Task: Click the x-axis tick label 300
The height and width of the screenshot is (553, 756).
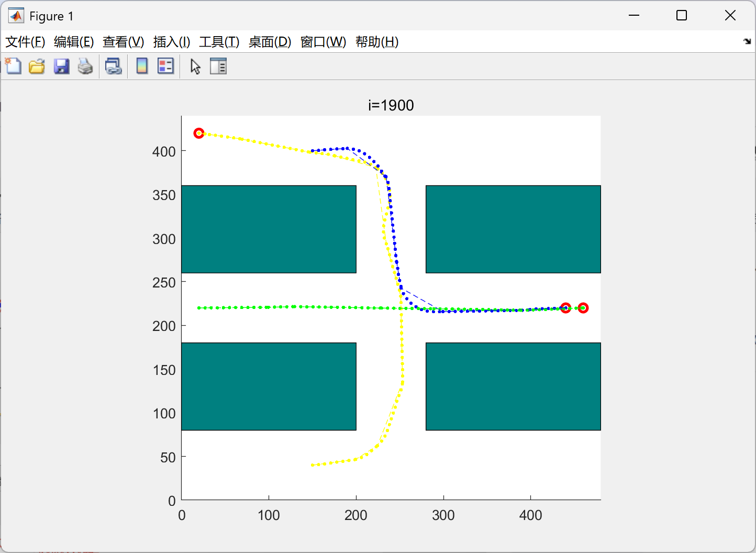Action: click(x=443, y=515)
